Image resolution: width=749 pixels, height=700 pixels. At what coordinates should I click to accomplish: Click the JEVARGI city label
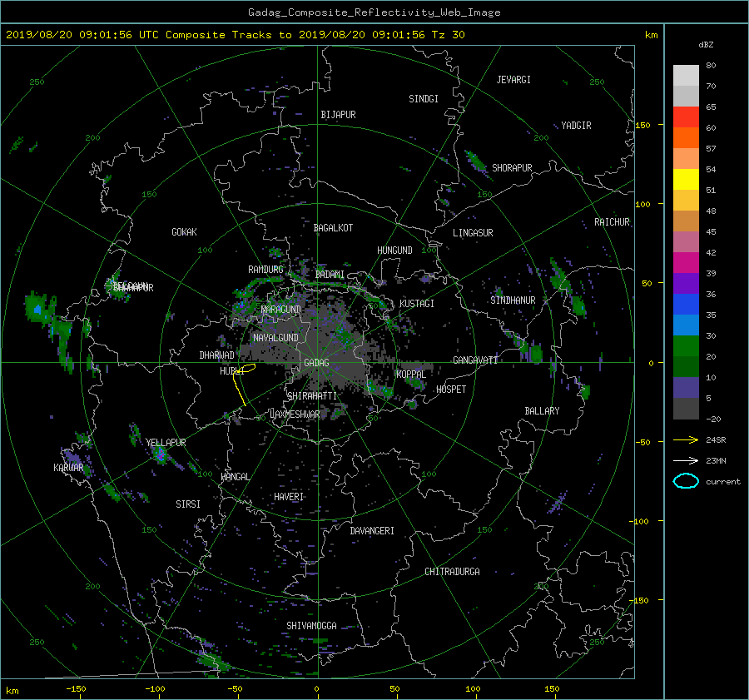tap(513, 80)
